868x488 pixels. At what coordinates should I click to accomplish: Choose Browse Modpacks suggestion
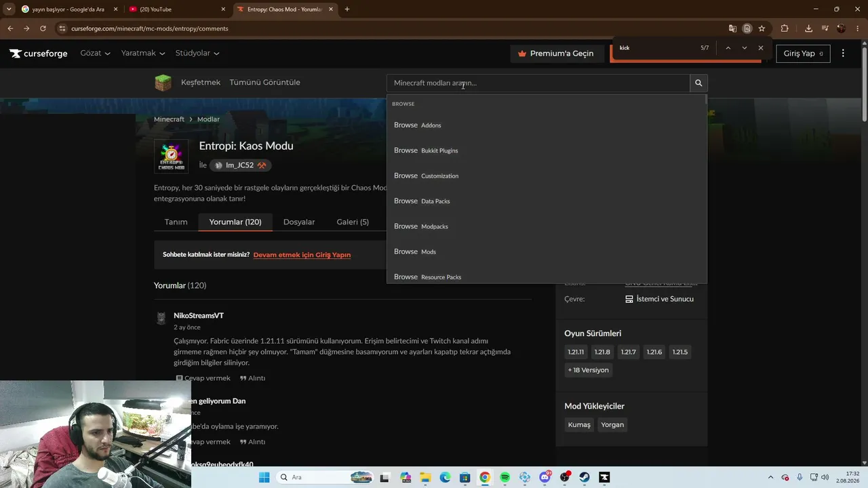547,226
